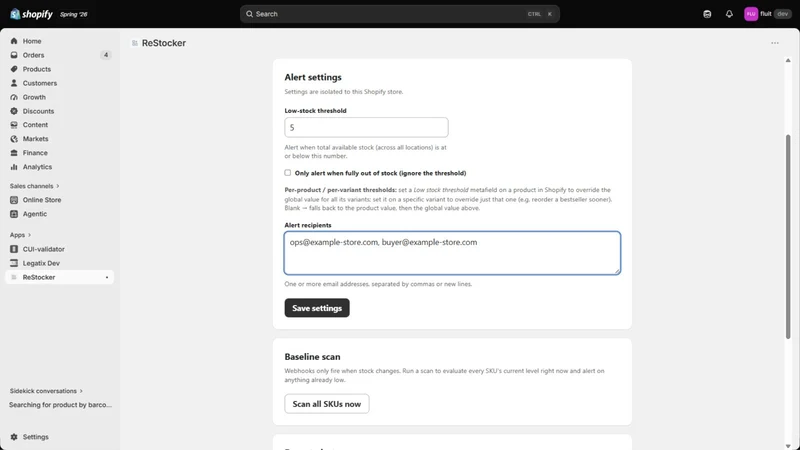Screen dimensions: 800x450
Task: Click the ReStocker app icon in sidebar
Action: (14, 277)
